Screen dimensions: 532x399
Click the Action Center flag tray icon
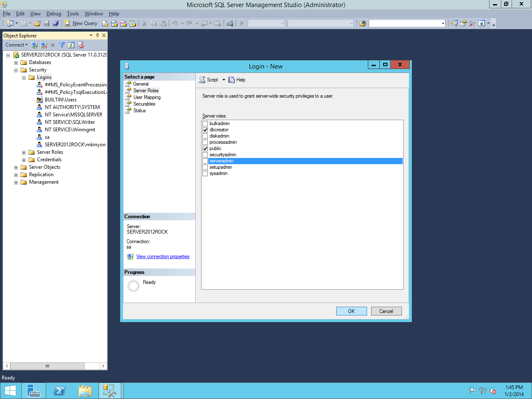pyautogui.click(x=473, y=391)
